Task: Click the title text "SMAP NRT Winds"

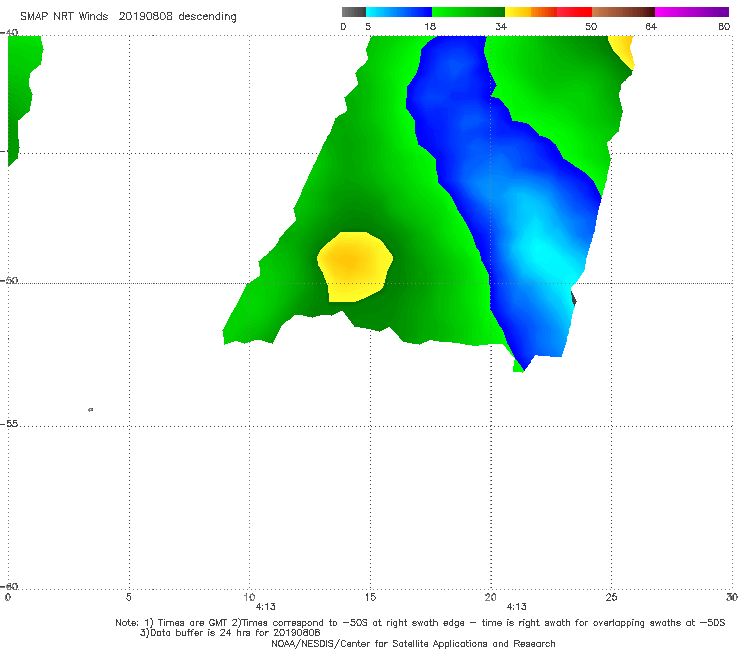Action: pyautogui.click(x=64, y=17)
